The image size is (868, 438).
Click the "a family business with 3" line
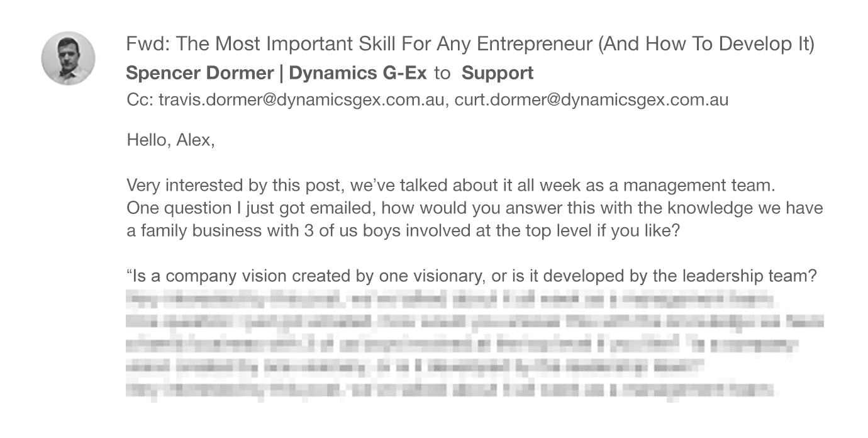pyautogui.click(x=403, y=230)
